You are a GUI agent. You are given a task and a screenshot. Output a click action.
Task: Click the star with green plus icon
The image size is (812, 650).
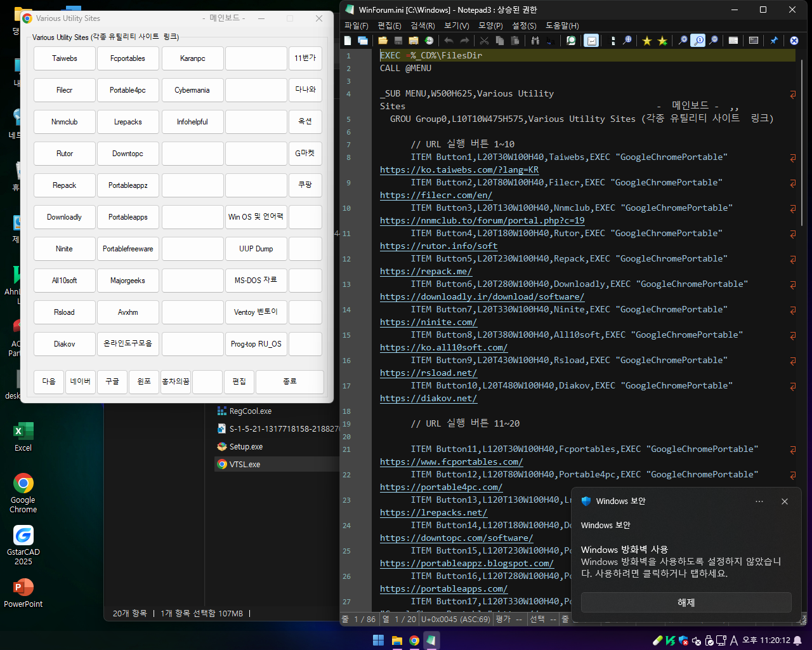click(662, 41)
